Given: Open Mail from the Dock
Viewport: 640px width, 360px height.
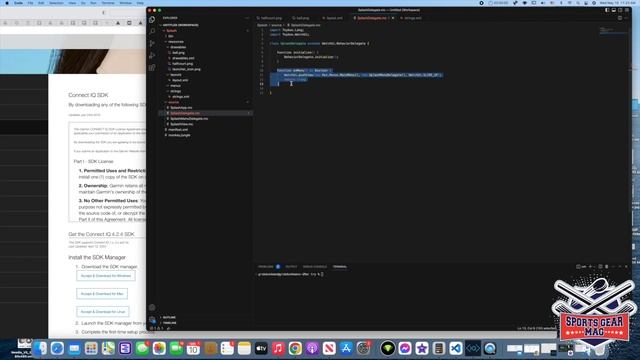Looking at the screenshot, I should [x=74, y=348].
